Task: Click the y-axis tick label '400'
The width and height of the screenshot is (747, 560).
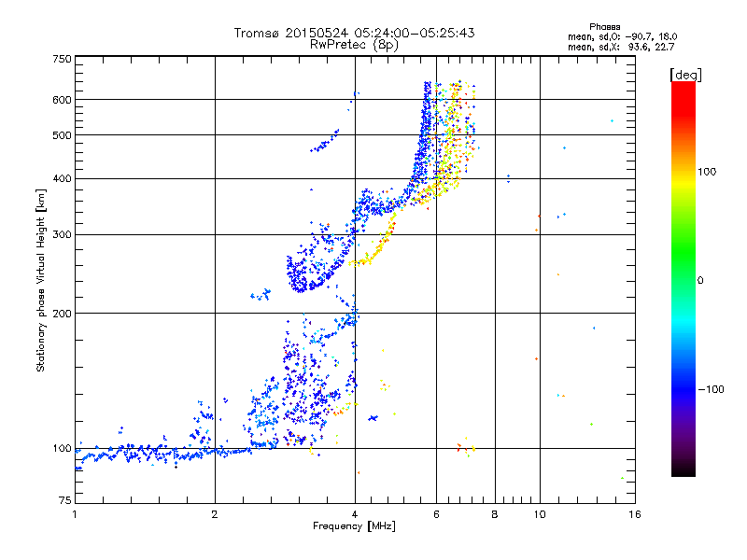Action: pyautogui.click(x=63, y=179)
